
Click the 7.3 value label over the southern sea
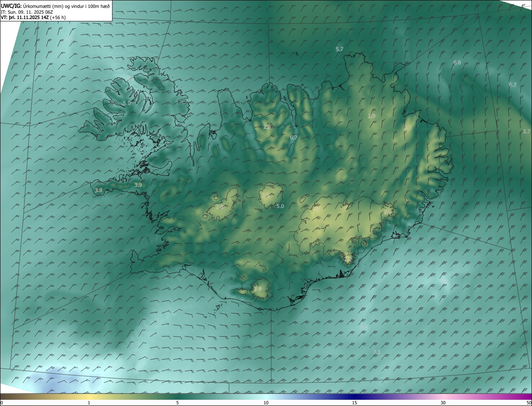(x=377, y=352)
